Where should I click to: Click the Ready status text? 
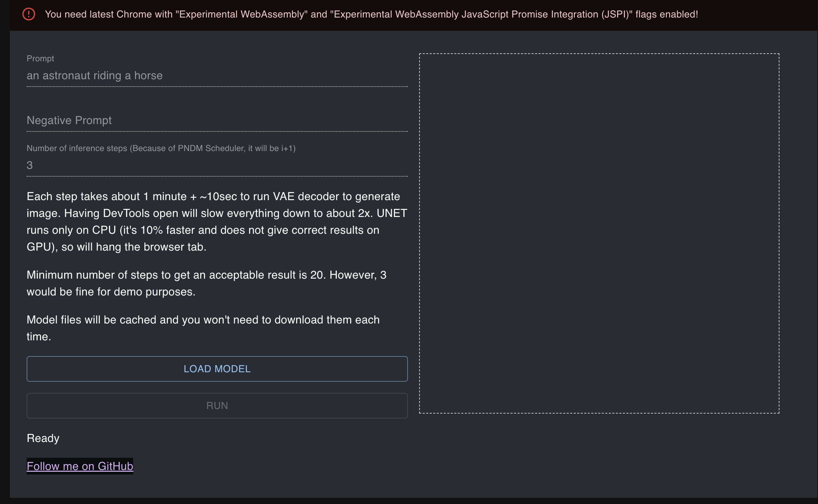pyautogui.click(x=43, y=438)
